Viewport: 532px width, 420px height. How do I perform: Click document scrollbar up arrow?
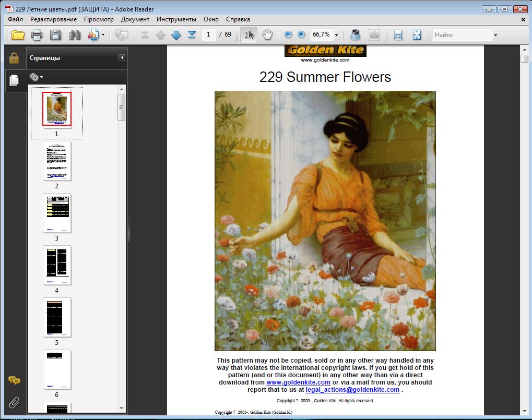pyautogui.click(x=525, y=50)
